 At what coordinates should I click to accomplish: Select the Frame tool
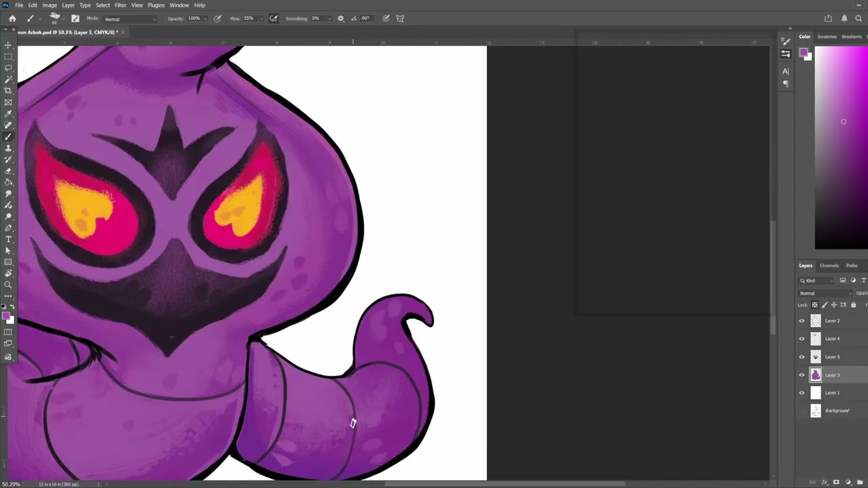pyautogui.click(x=8, y=102)
